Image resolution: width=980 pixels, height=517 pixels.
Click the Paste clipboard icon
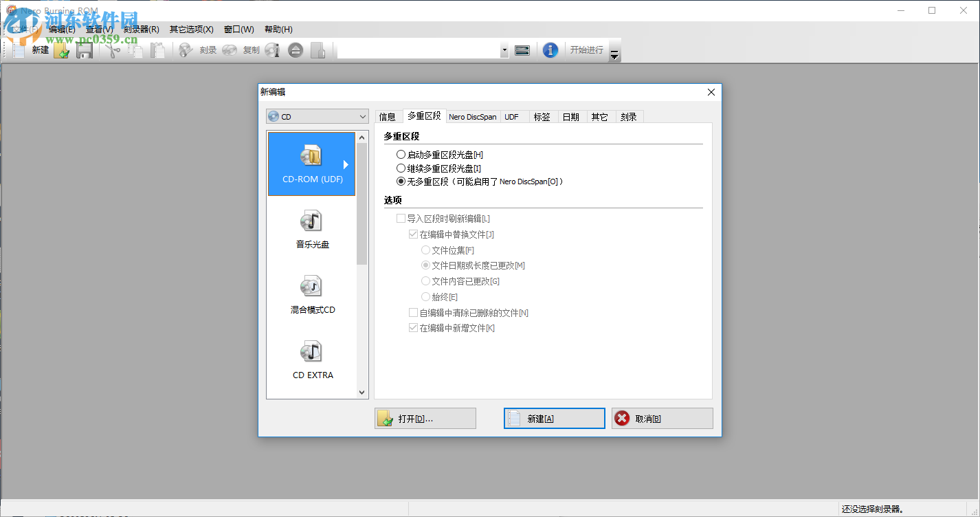point(157,50)
